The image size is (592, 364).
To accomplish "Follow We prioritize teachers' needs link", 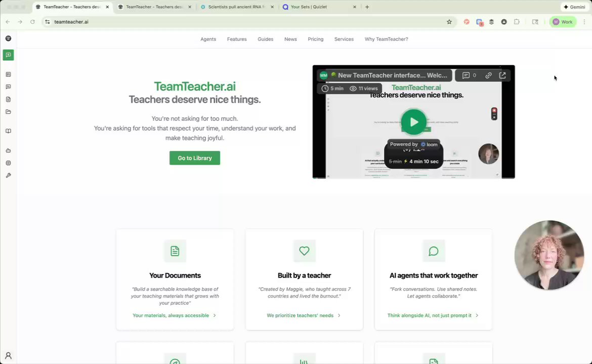I will click(304, 315).
